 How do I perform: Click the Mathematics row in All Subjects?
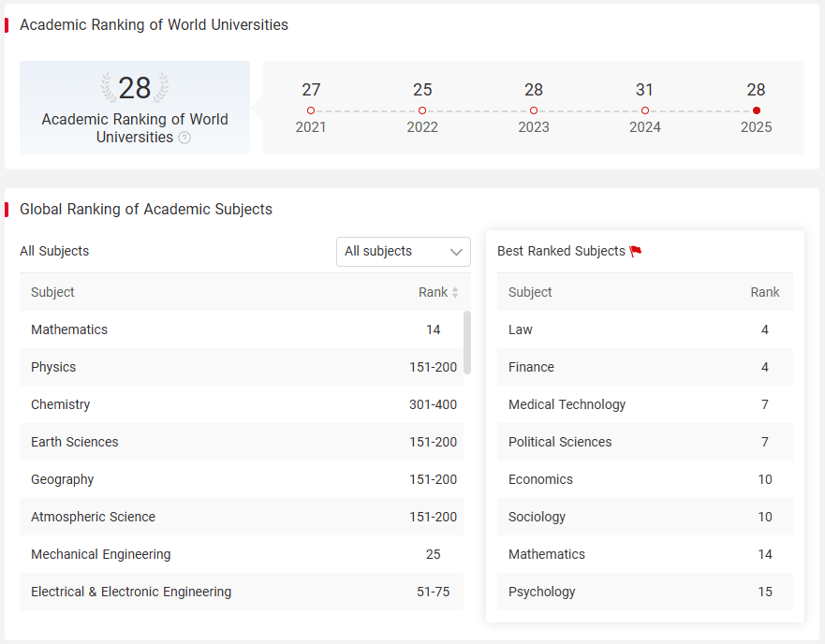pyautogui.click(x=242, y=329)
